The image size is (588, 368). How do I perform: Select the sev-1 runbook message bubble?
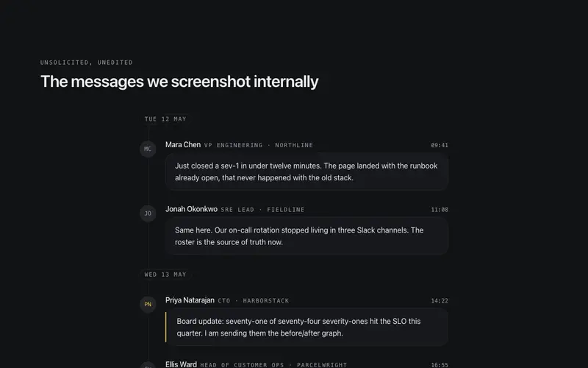(306, 171)
